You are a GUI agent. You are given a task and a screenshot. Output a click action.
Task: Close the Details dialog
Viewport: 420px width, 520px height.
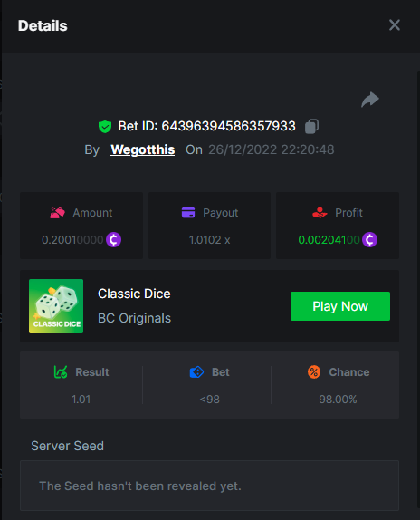[x=395, y=25]
